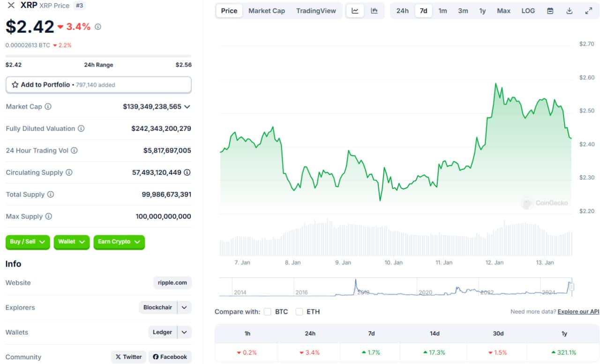The height and width of the screenshot is (364, 600).
Task: Click the 30d 1.5% change cell
Action: (498, 352)
